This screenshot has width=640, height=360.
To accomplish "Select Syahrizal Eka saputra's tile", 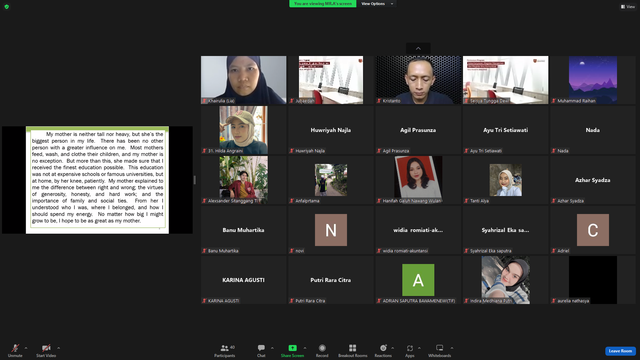I will [506, 230].
